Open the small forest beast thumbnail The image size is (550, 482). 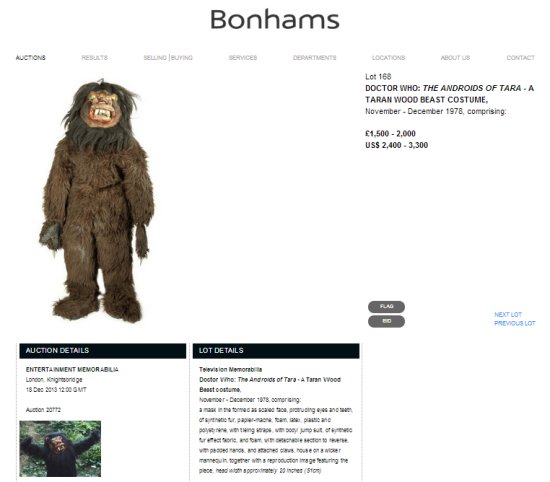pyautogui.click(x=60, y=449)
